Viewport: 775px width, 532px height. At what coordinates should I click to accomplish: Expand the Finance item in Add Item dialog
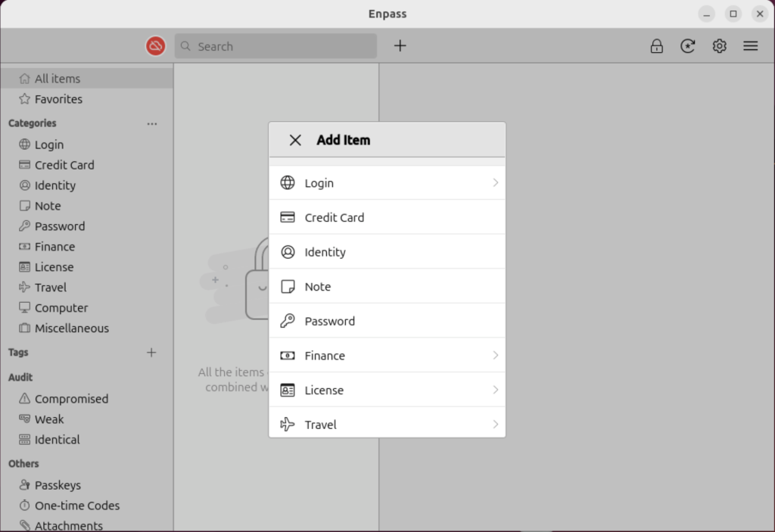click(x=495, y=355)
